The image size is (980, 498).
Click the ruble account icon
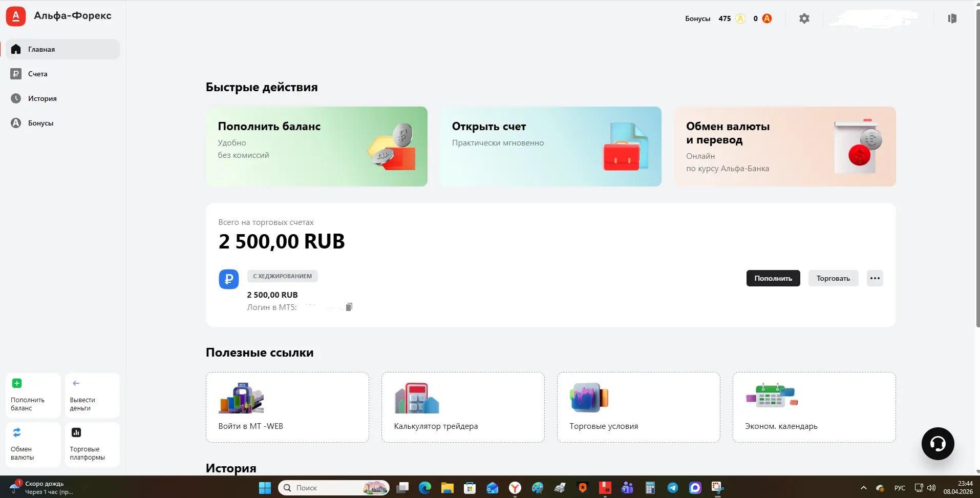pos(229,279)
